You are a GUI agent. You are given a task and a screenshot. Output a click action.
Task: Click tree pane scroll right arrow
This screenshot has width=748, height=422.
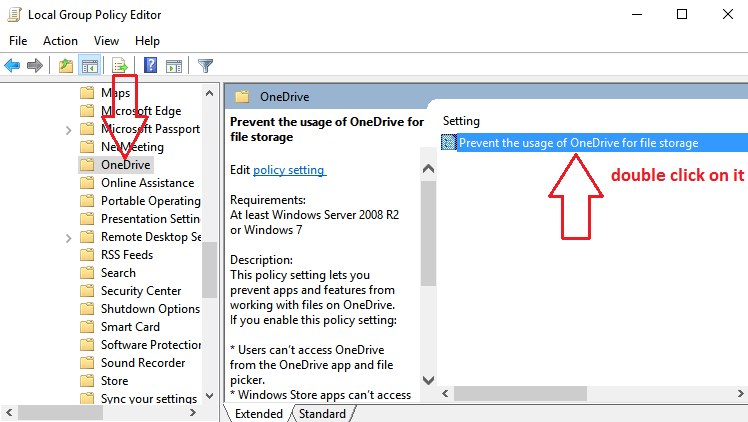(x=193, y=412)
